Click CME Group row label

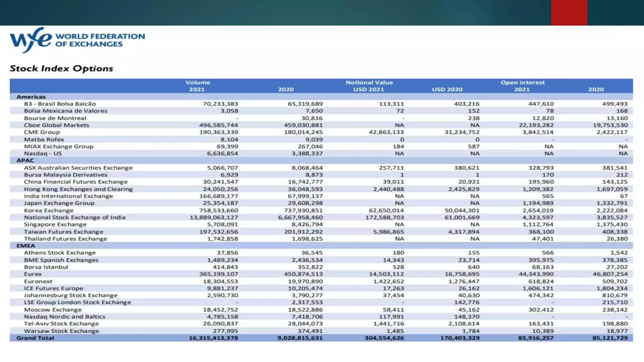[x=42, y=132]
